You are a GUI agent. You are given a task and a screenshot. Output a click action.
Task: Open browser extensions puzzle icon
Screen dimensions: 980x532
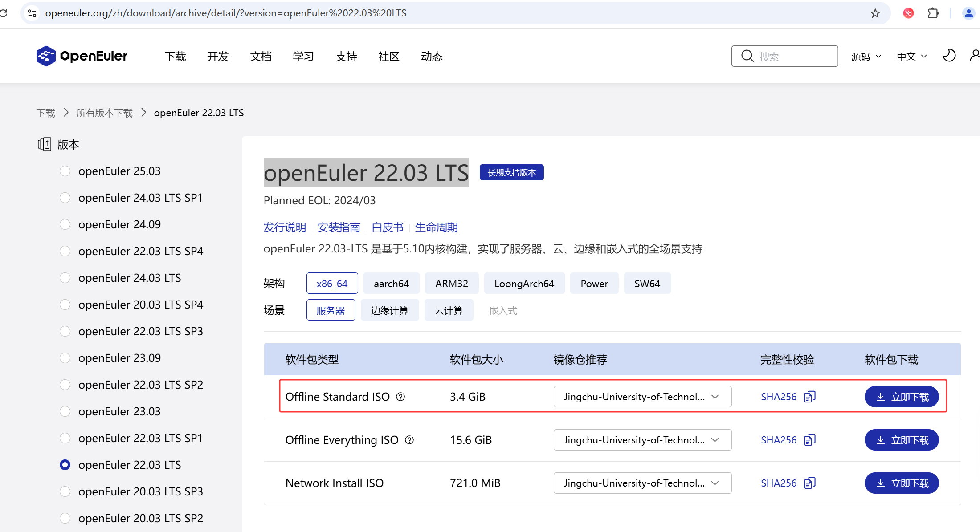point(933,13)
